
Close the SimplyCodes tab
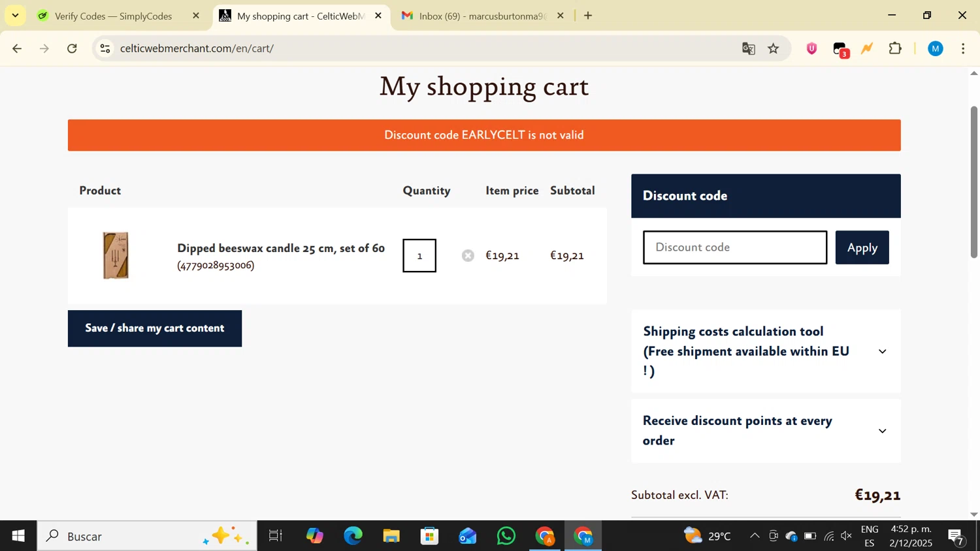click(196, 16)
